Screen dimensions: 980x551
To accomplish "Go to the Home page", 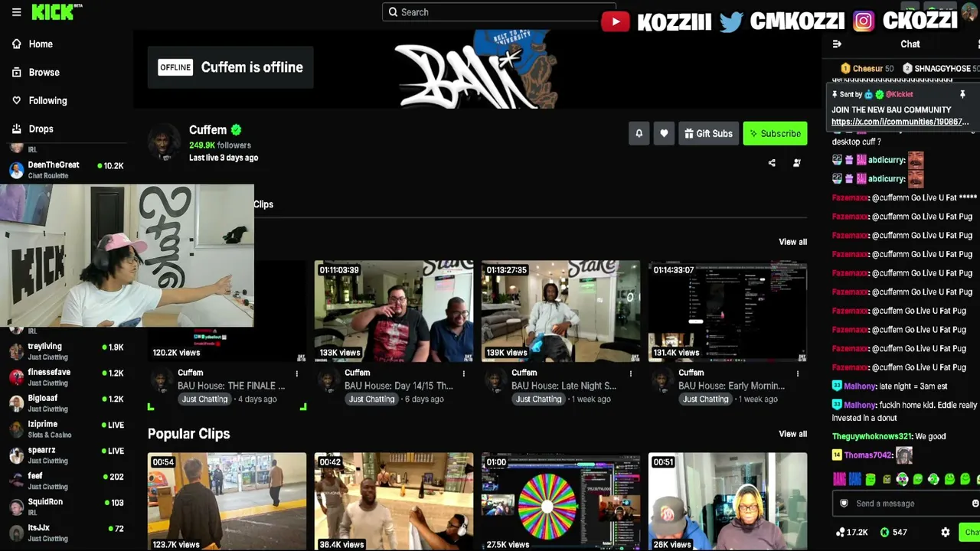I will [x=41, y=44].
